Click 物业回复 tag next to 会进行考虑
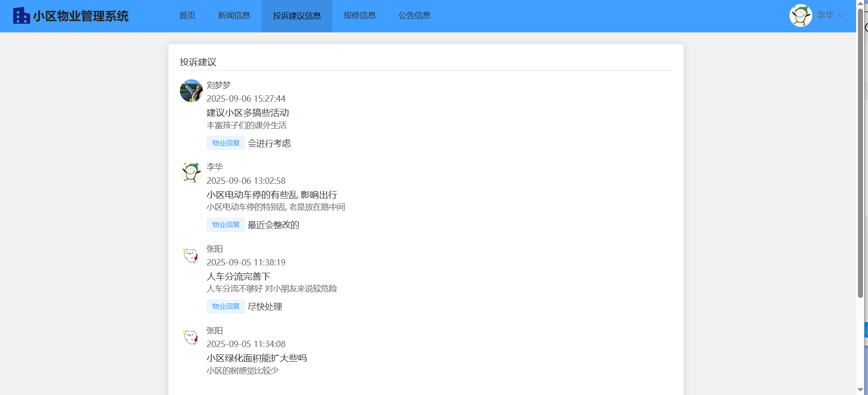This screenshot has width=868, height=395. click(x=226, y=143)
